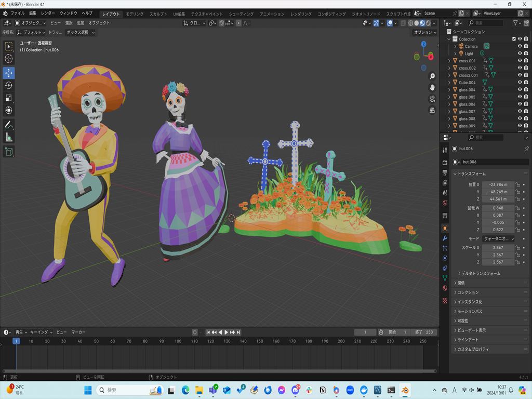Hide cross.001 in viewport
The width and height of the screenshot is (532, 399).
tap(520, 61)
